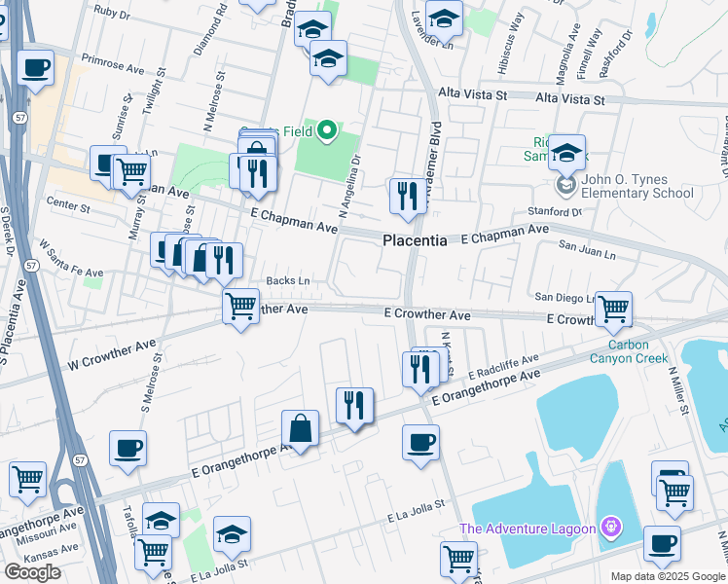728x584 pixels.
Task: Select the restaurant marker beside Kraemer Blvd
Action: pyautogui.click(x=405, y=196)
